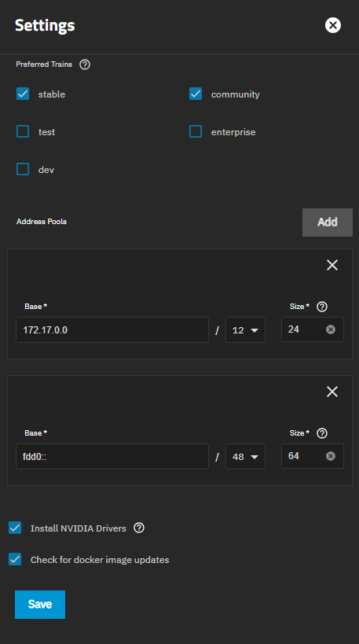Open the /12 prefix length dropdown
Viewport: 359px width, 644px height.
pyautogui.click(x=245, y=329)
